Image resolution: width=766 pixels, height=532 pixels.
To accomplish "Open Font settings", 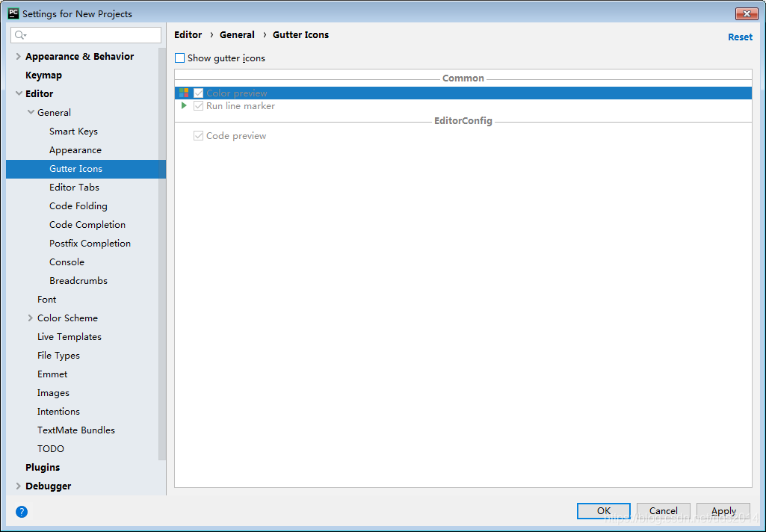I will 47,300.
